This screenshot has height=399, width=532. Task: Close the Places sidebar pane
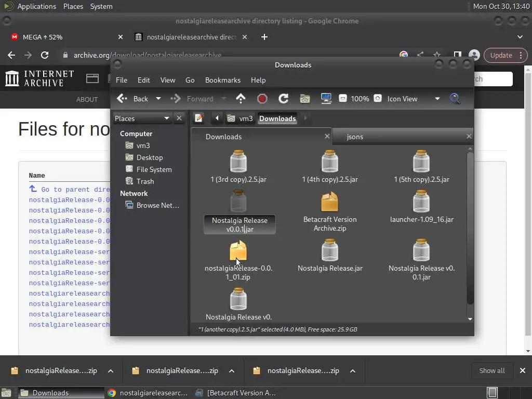point(179,118)
